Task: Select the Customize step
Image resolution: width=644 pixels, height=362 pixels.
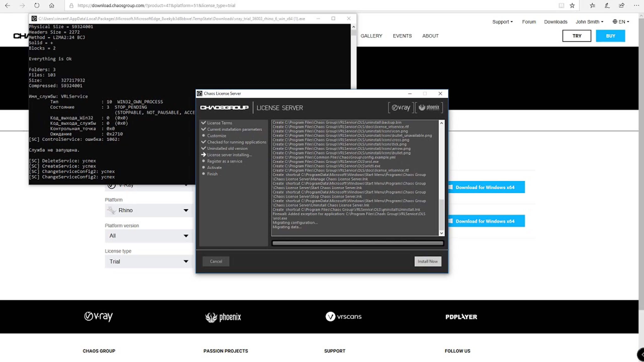Action: [217, 136]
